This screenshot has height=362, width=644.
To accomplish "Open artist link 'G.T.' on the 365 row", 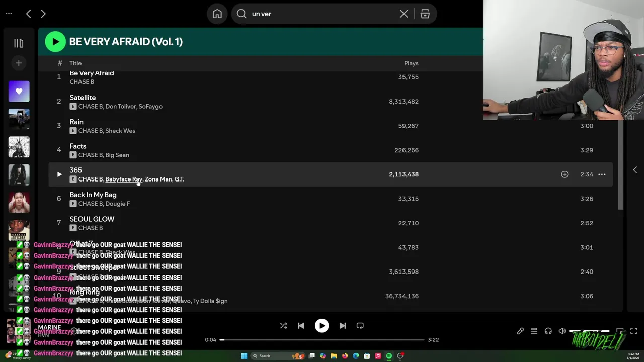I will [179, 179].
